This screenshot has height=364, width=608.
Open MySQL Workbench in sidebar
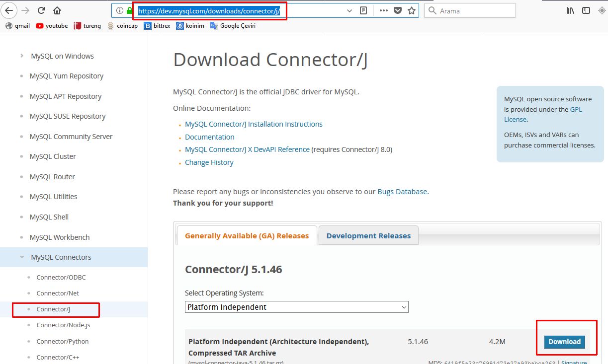click(x=60, y=237)
